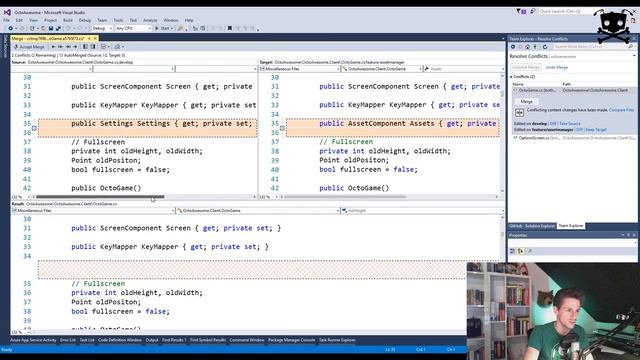Open the Build menu
Image resolution: width=640 pixels, height=360 pixels.
pyautogui.click(x=68, y=20)
